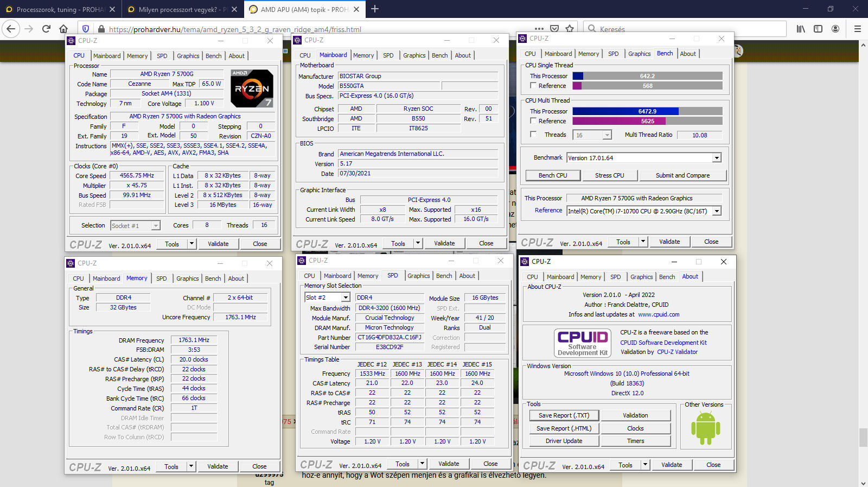Click the CPU-Z app icon in Bench window title
This screenshot has width=868, height=487.
[522, 39]
